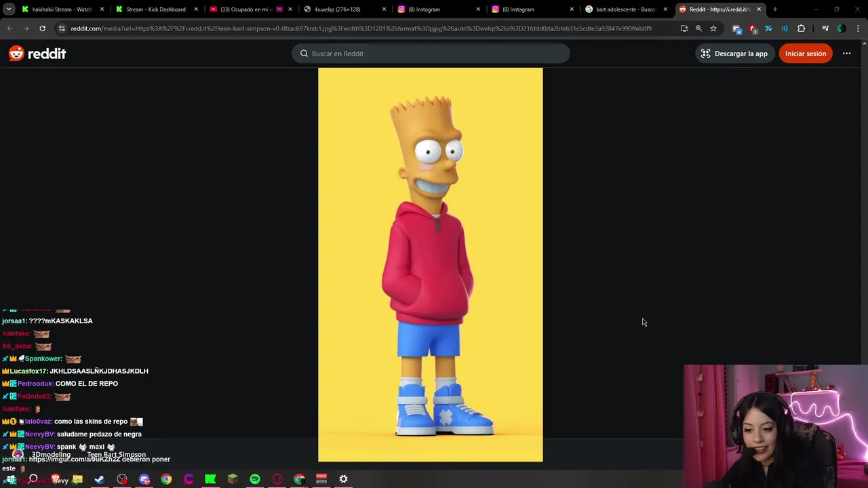
Task: Open the Reddit three-dot options menu
Action: tap(846, 54)
